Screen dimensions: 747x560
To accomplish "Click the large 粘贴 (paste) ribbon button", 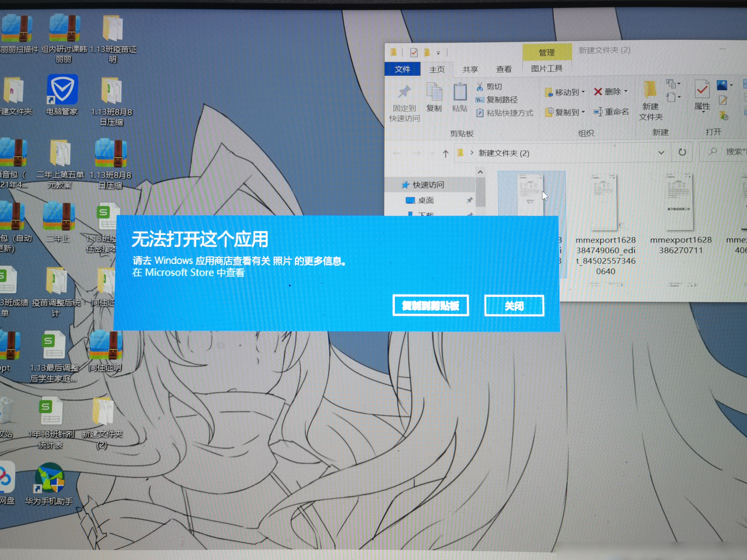I will point(459,97).
